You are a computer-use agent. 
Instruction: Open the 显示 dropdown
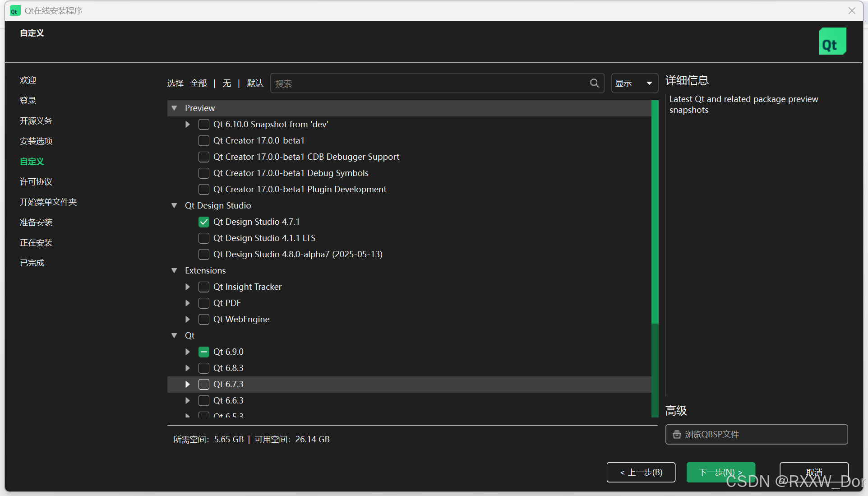(634, 83)
